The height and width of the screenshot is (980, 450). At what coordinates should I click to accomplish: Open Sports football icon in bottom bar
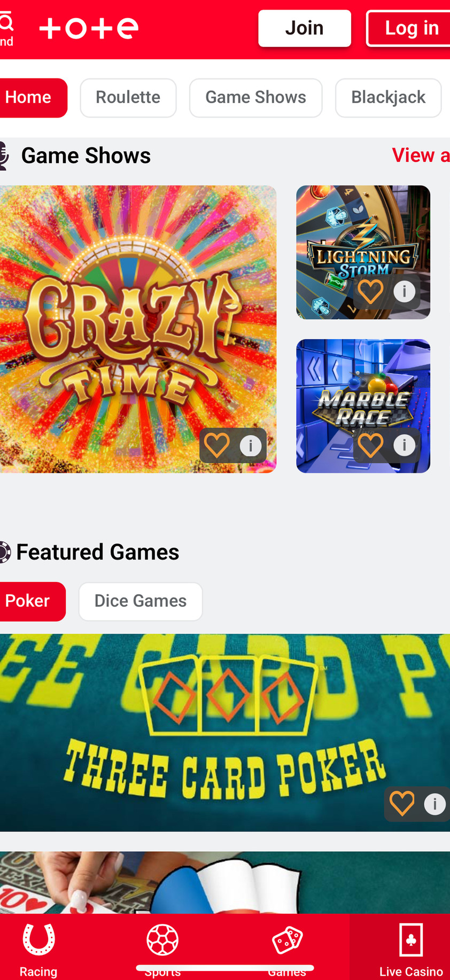click(162, 940)
